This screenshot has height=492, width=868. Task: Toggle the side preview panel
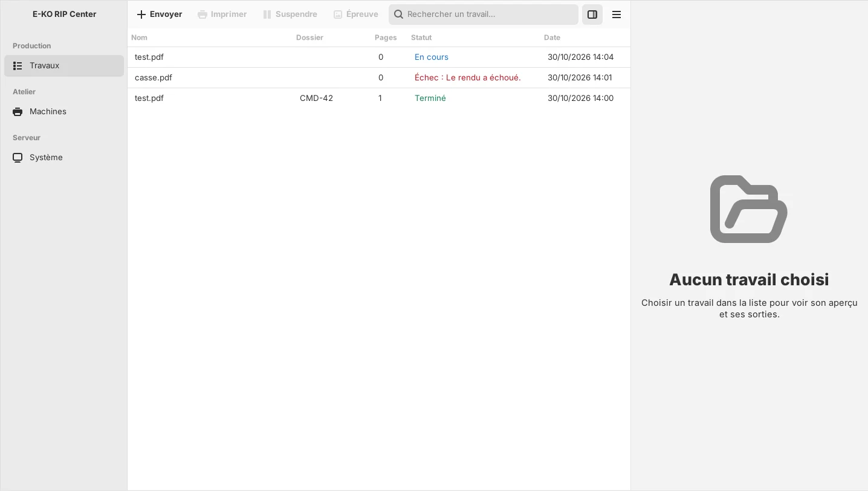[592, 15]
